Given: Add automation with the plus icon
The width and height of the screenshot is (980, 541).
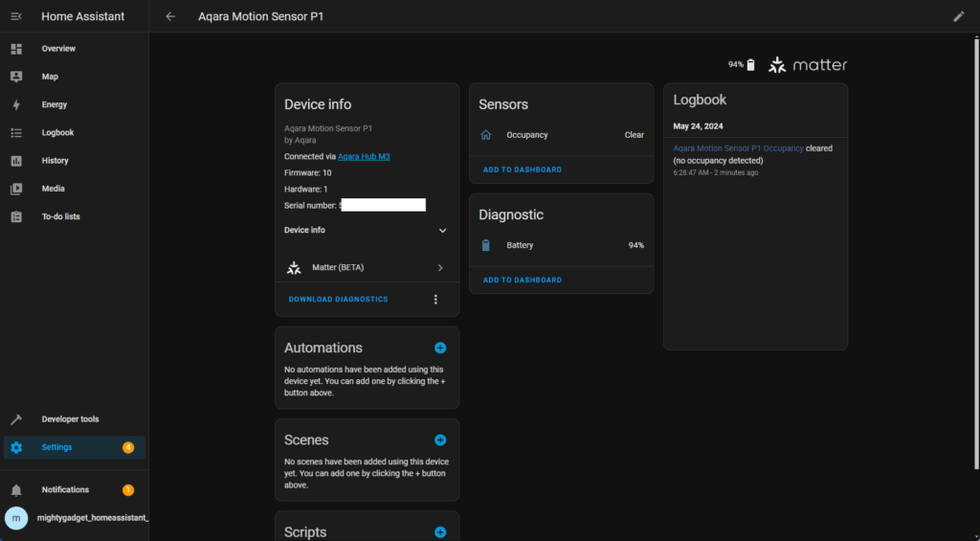Looking at the screenshot, I should pyautogui.click(x=440, y=348).
